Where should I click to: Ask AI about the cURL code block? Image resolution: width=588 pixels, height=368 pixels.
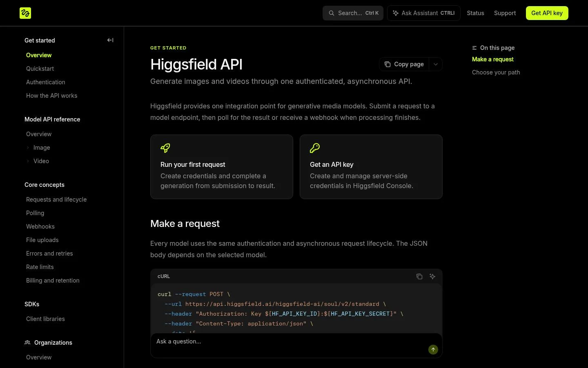point(432,276)
